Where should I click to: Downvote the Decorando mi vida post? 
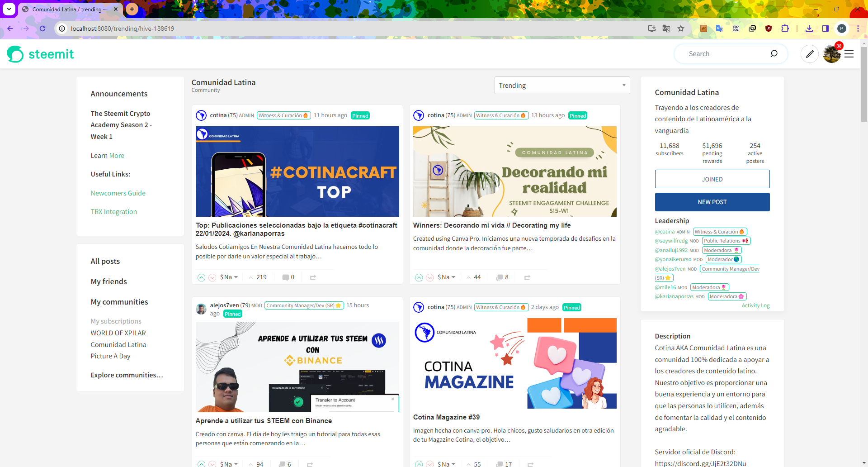coord(429,277)
